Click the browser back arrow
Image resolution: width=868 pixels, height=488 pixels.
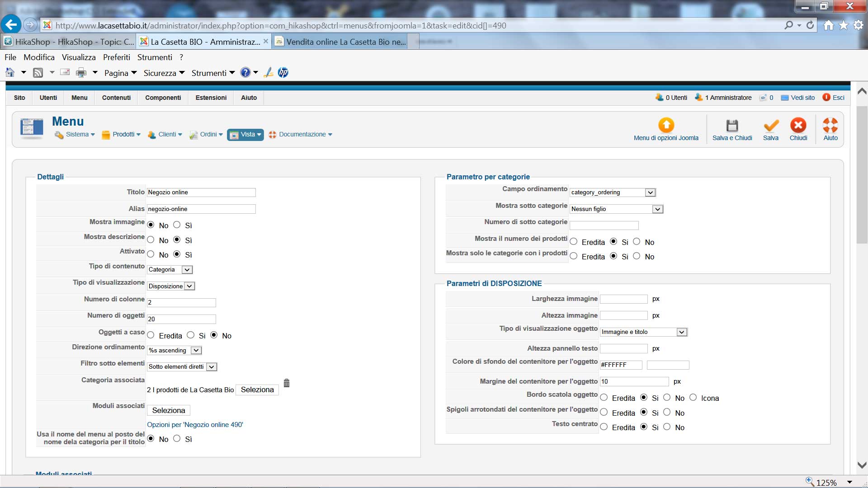11,24
